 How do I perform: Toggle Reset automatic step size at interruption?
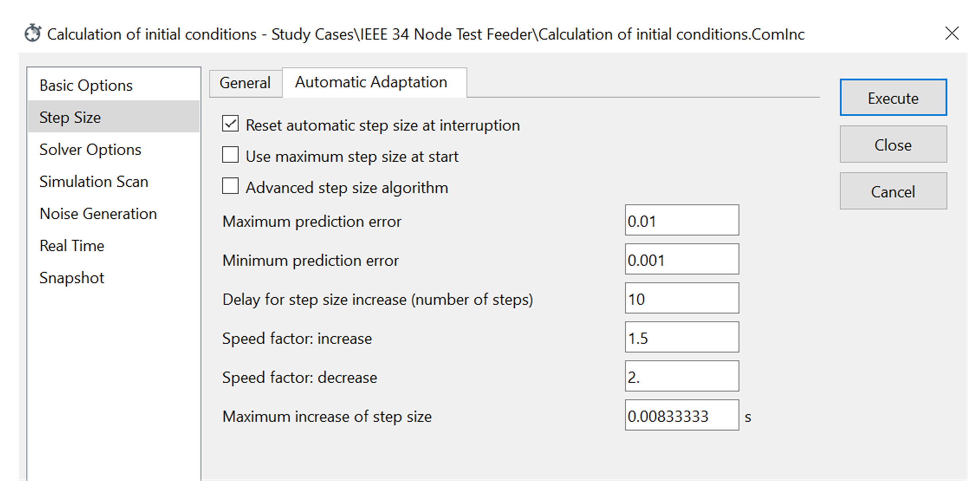pos(230,124)
